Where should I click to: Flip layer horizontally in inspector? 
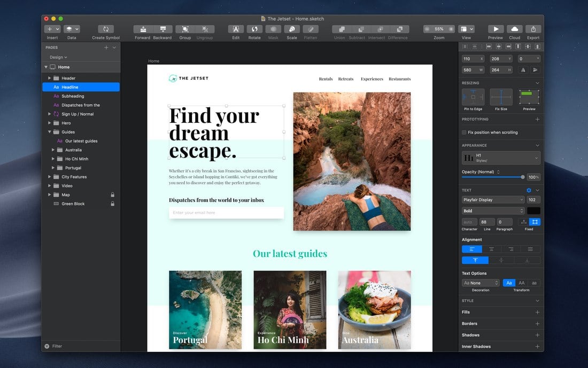coord(523,70)
